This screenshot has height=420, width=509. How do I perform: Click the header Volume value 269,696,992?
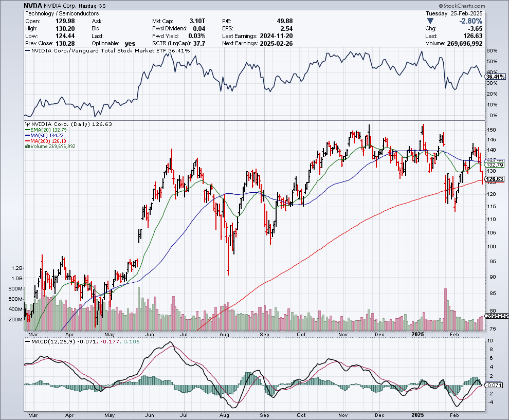click(465, 44)
